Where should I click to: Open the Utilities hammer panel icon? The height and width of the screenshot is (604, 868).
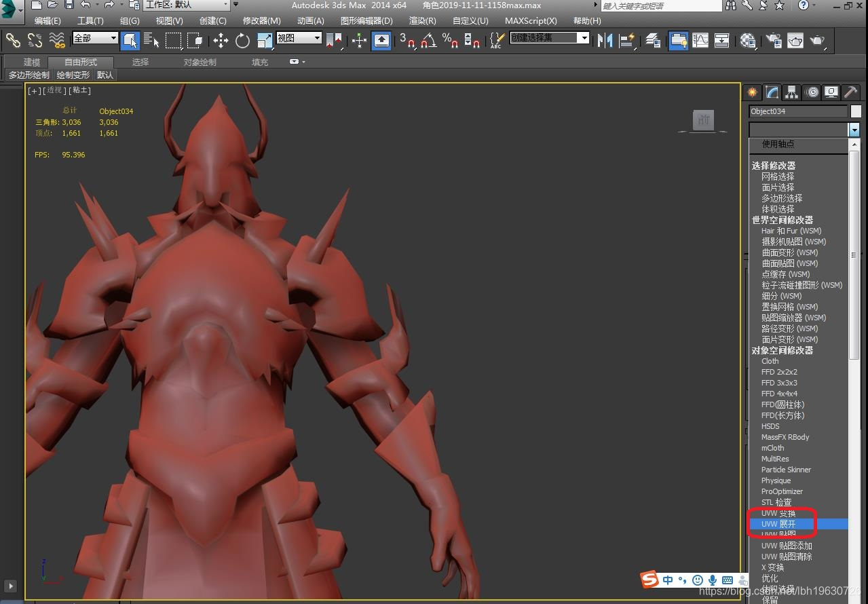(850, 92)
